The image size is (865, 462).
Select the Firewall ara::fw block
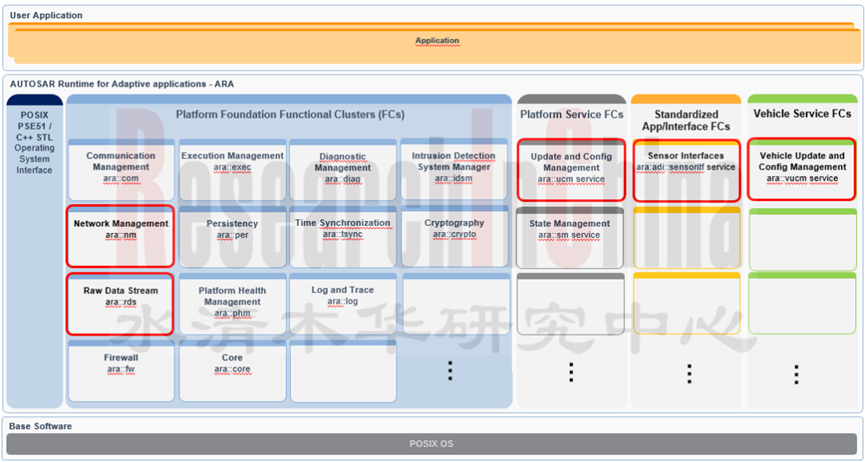pyautogui.click(x=120, y=364)
